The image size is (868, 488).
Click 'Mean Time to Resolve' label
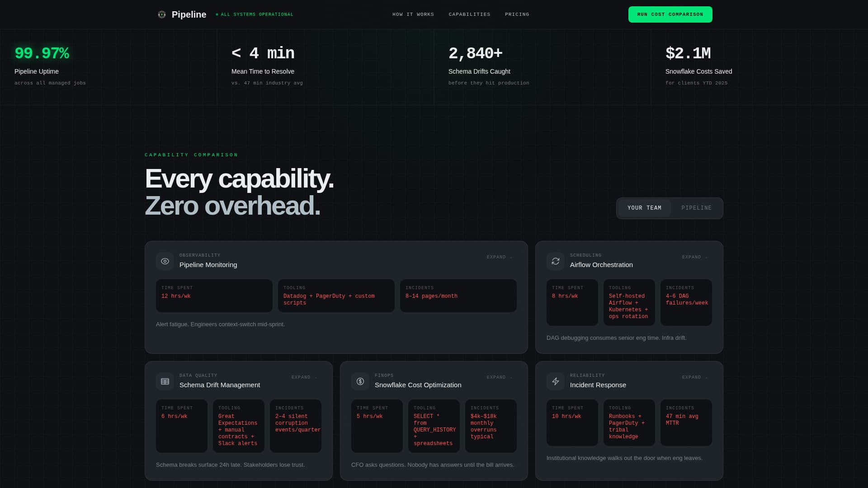(x=263, y=71)
